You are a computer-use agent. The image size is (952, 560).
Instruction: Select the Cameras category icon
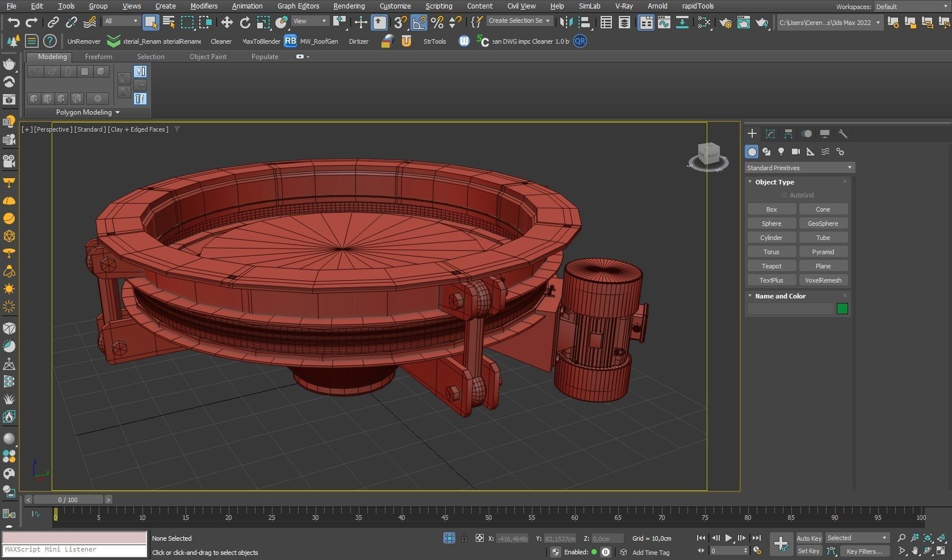pyautogui.click(x=796, y=151)
